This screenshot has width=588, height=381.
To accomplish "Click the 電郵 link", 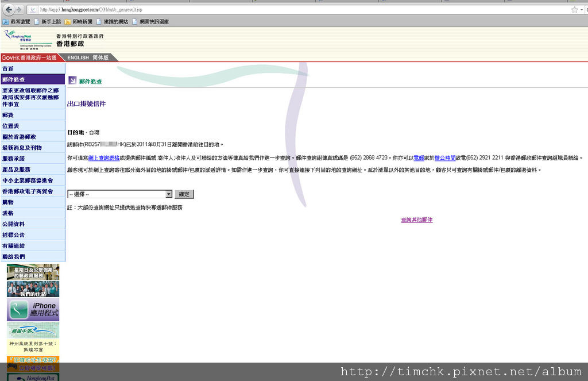I will [x=419, y=158].
